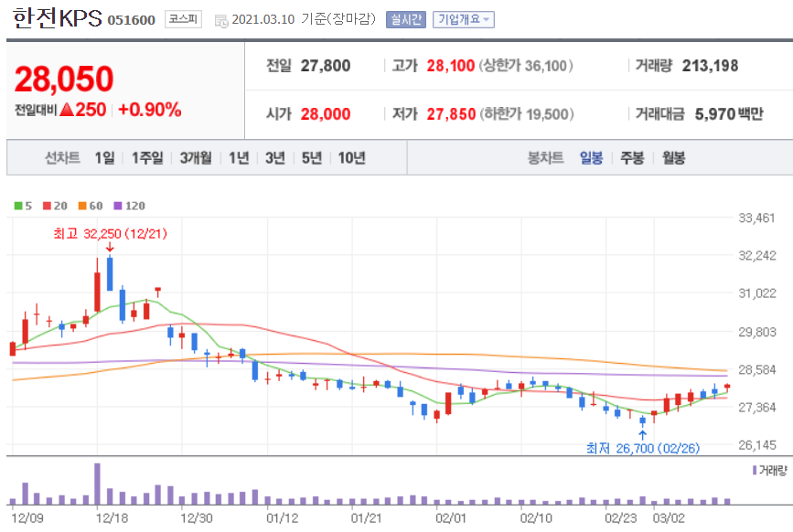Click the current price 28,050
Screen dimensions: 793x532
64,80
